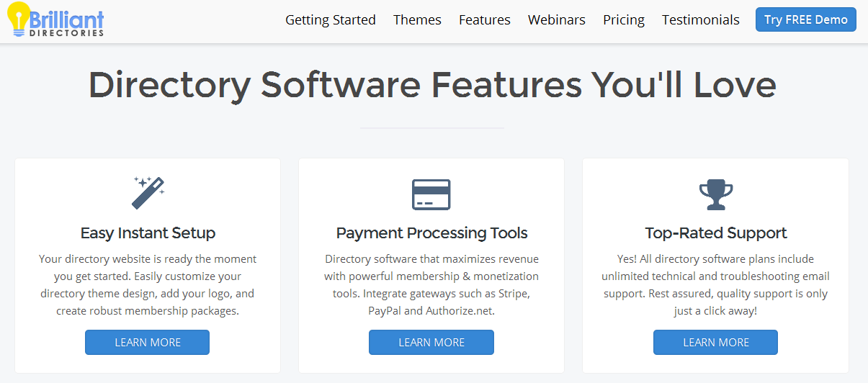Select the Top-Rated Support card heading

pyautogui.click(x=715, y=233)
